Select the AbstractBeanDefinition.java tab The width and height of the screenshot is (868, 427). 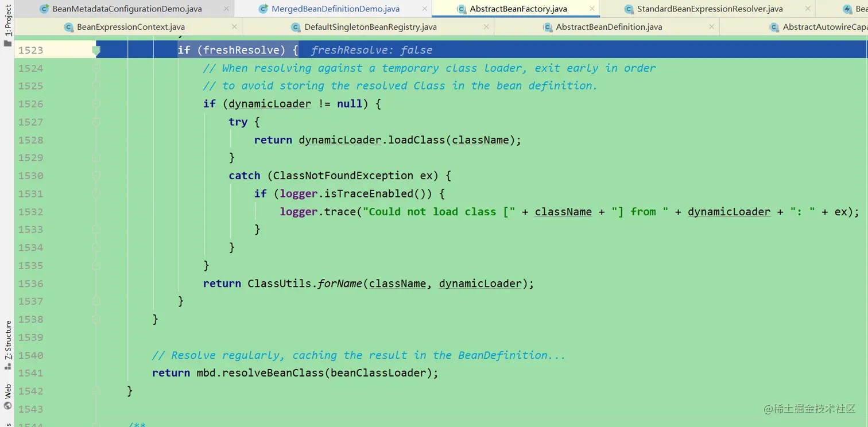(609, 27)
